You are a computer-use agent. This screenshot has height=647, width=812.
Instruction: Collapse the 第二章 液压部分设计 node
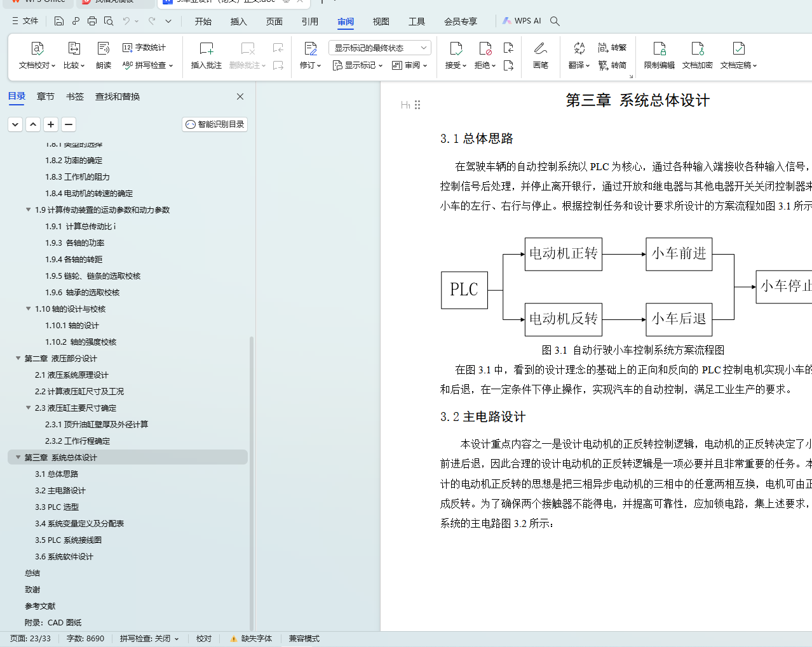(x=18, y=358)
